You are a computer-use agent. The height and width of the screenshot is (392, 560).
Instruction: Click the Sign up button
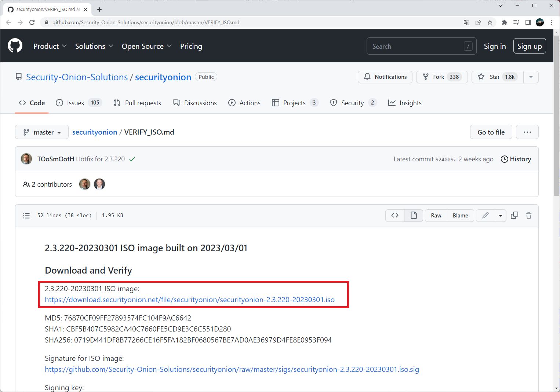530,46
